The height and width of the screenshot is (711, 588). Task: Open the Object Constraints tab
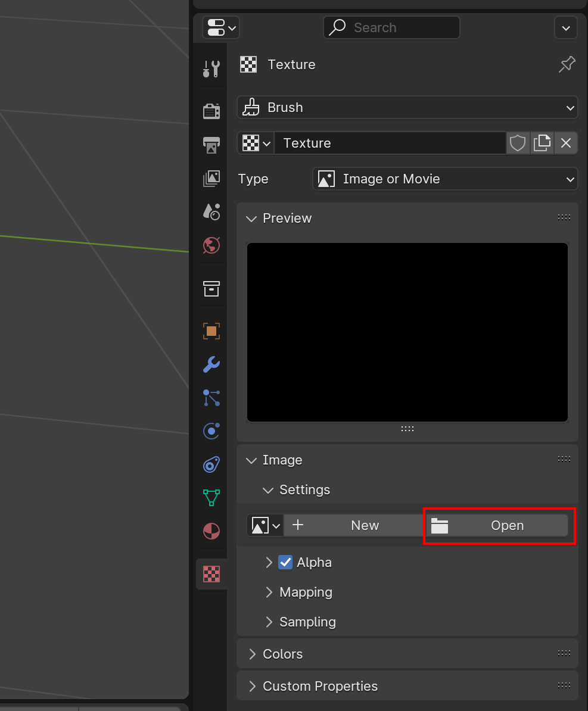(x=211, y=464)
